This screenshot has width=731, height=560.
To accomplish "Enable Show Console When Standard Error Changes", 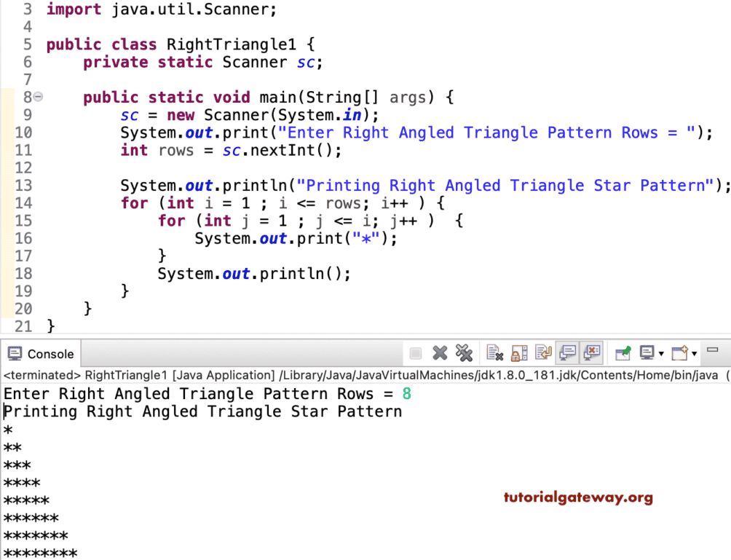I will pyautogui.click(x=592, y=352).
